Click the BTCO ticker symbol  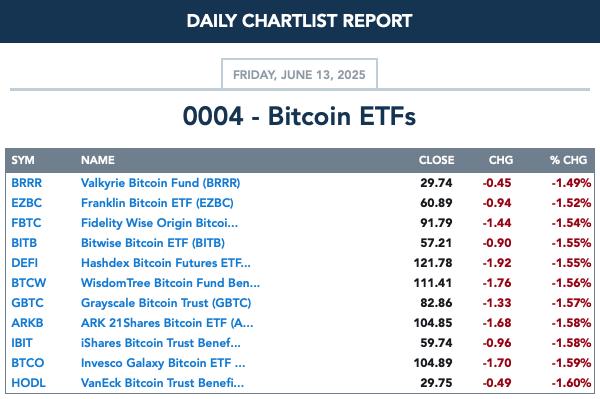[28, 363]
